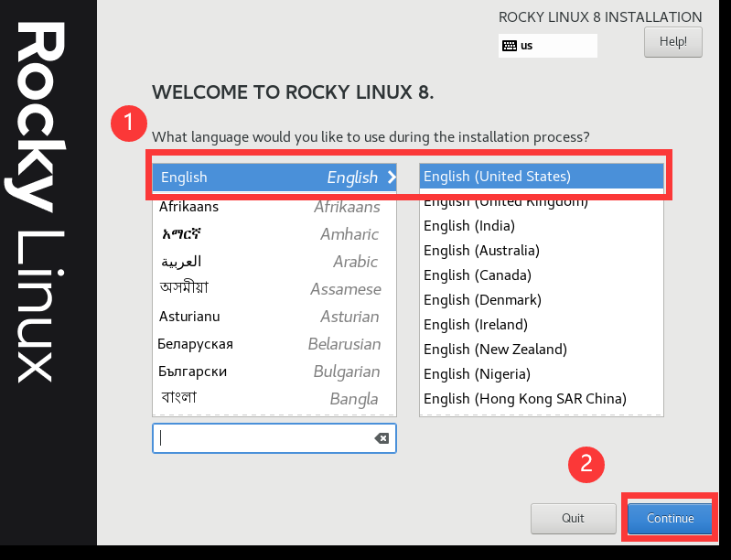This screenshot has height=560, width=731.
Task: Choose English (United States) locale
Action: coord(542,177)
